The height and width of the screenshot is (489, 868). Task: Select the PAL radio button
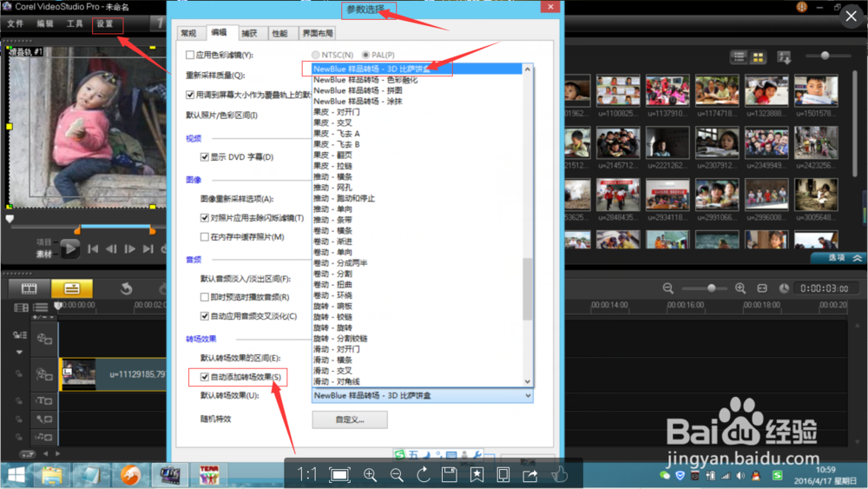pos(365,55)
